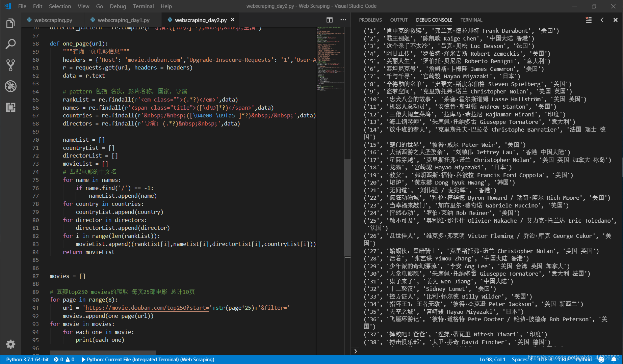Click 'data = r.text' code line
This screenshot has width=623, height=364.
84,76
